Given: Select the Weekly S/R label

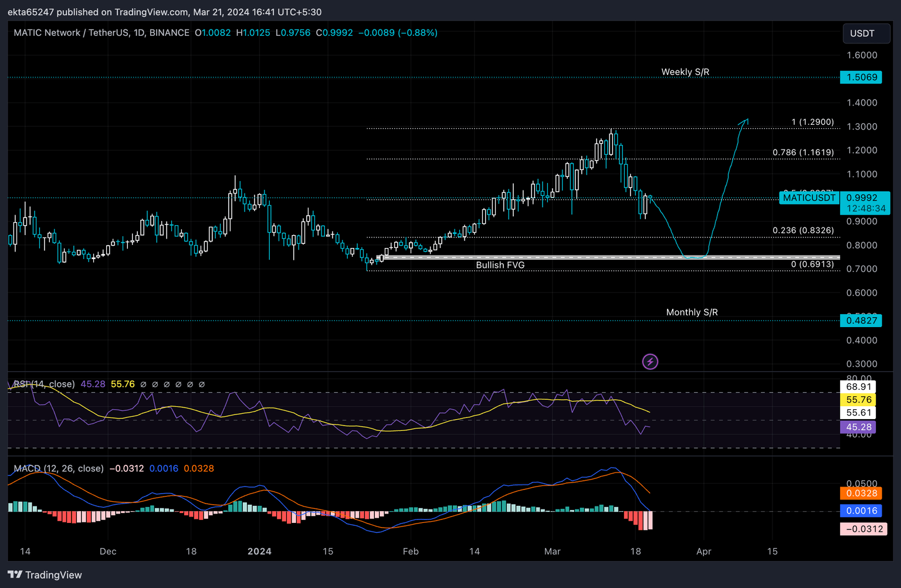Looking at the screenshot, I should (685, 72).
